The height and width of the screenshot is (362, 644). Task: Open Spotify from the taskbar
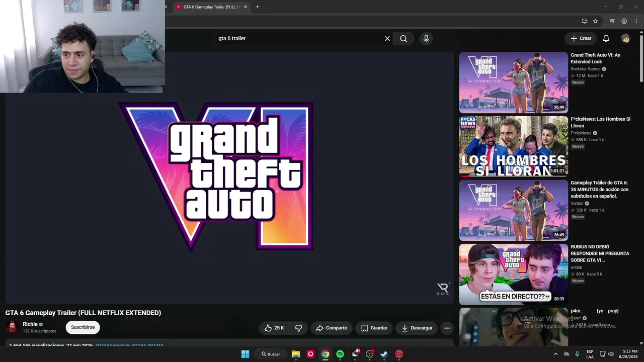[x=340, y=354]
